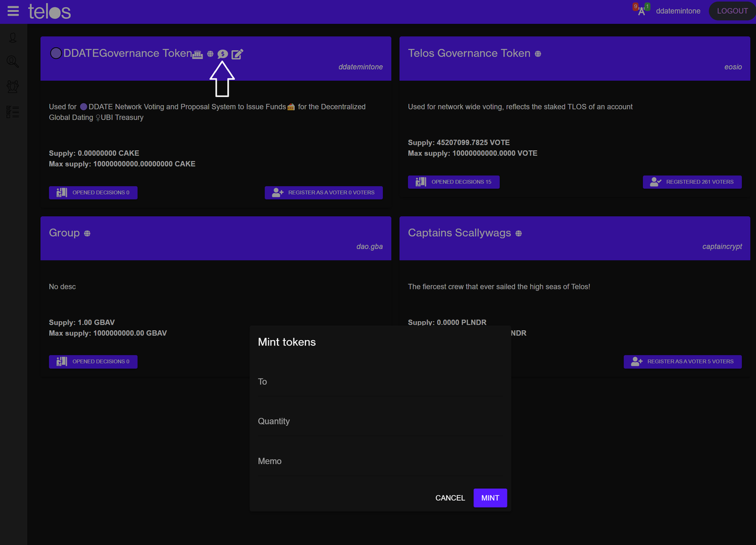This screenshot has width=756, height=545.
Task: Click the DDATEGovernance Token title
Action: (x=128, y=53)
